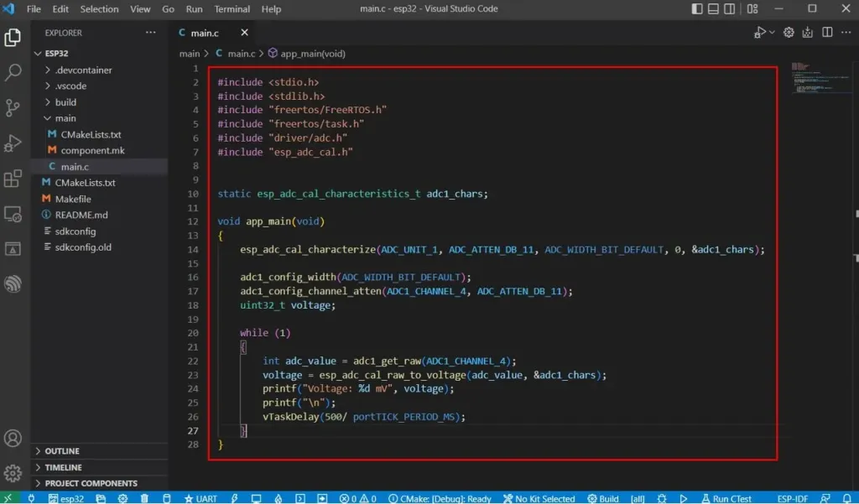Click Run CTest in status bar
This screenshot has width=859, height=504.
726,498
